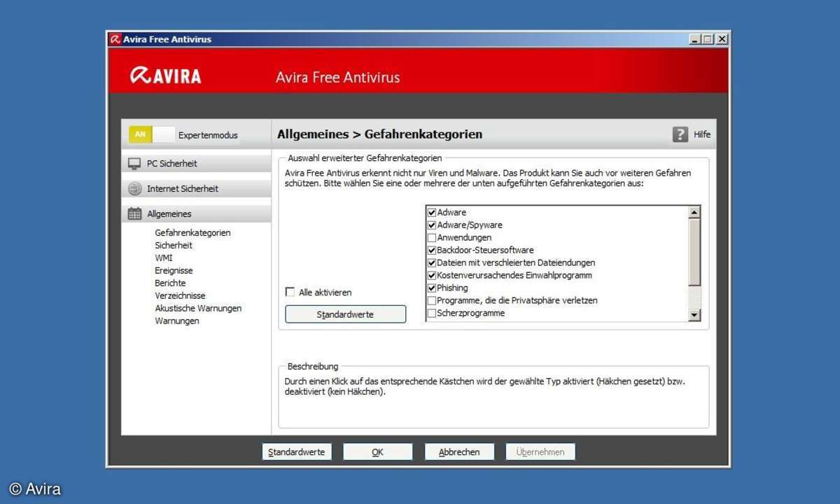The width and height of the screenshot is (840, 504).
Task: Click the bottom Standardwerte button
Action: [296, 451]
